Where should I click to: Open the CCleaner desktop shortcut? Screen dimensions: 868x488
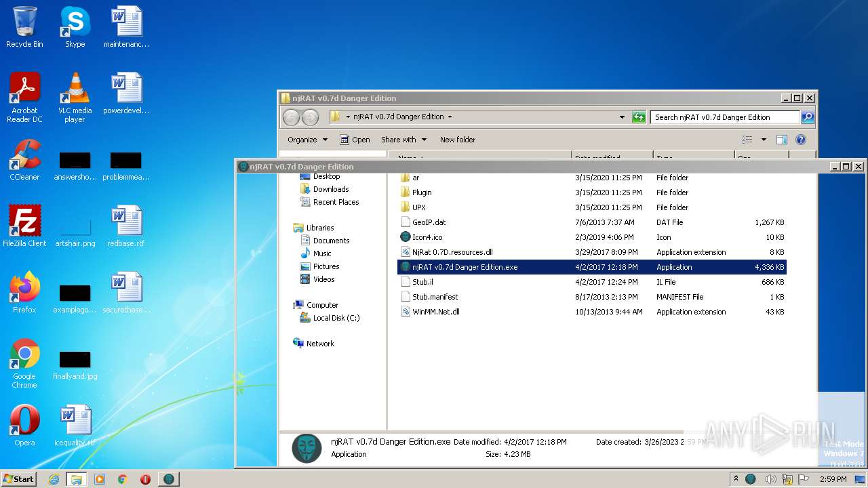pos(24,160)
